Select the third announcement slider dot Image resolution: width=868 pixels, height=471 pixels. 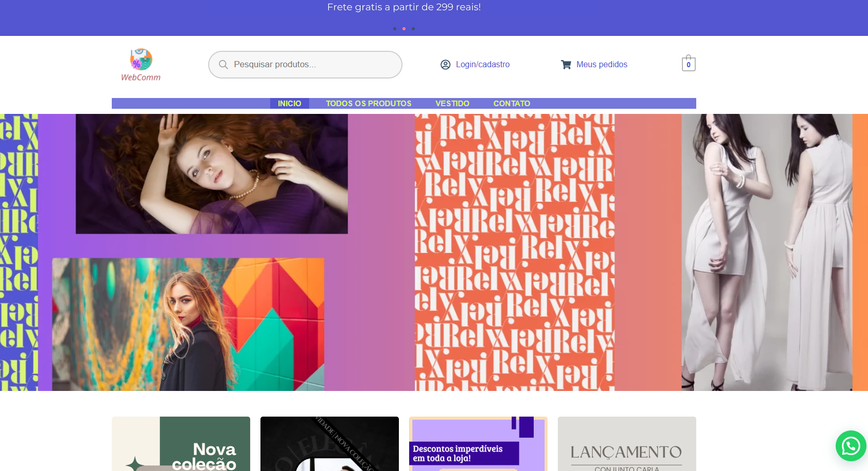click(x=413, y=29)
